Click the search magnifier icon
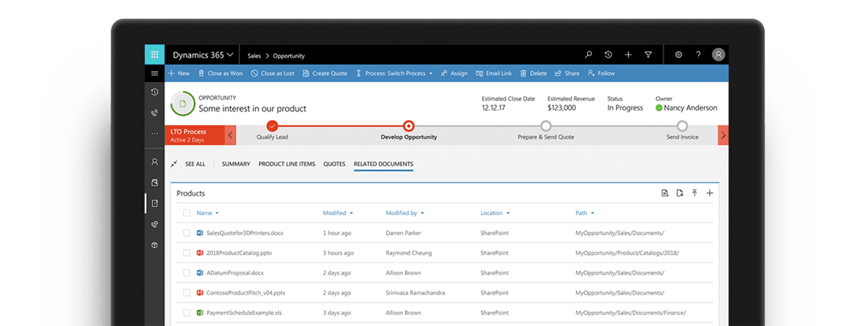Viewport: 868px width, 326px height. coord(589,55)
